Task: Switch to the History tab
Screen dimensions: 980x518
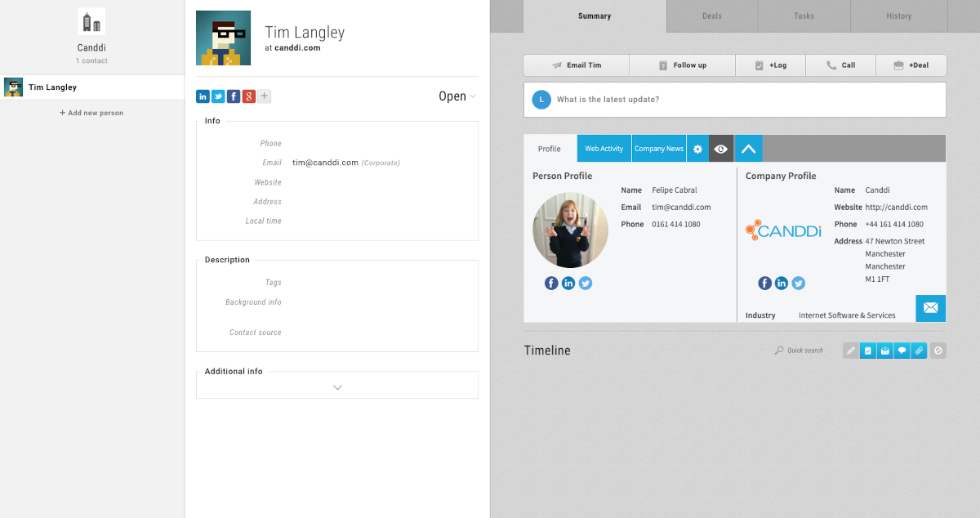Action: (x=899, y=16)
